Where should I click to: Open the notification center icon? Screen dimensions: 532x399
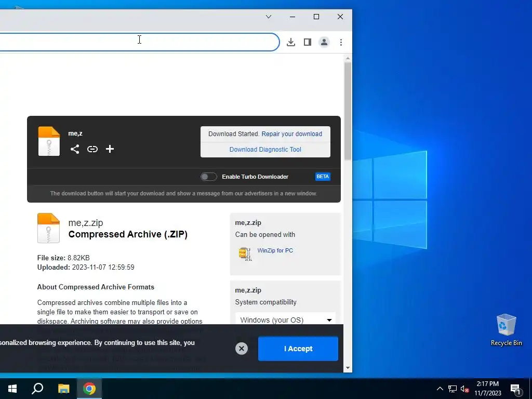[515, 389]
